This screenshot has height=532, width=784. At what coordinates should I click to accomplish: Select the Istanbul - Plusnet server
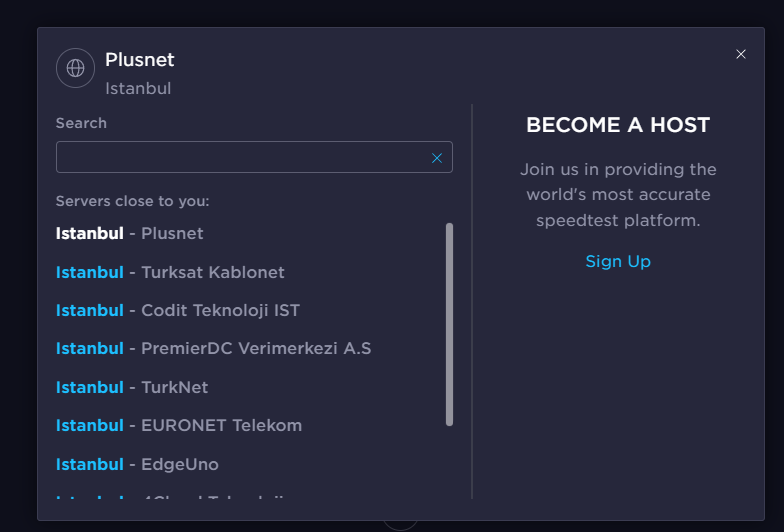pos(130,234)
